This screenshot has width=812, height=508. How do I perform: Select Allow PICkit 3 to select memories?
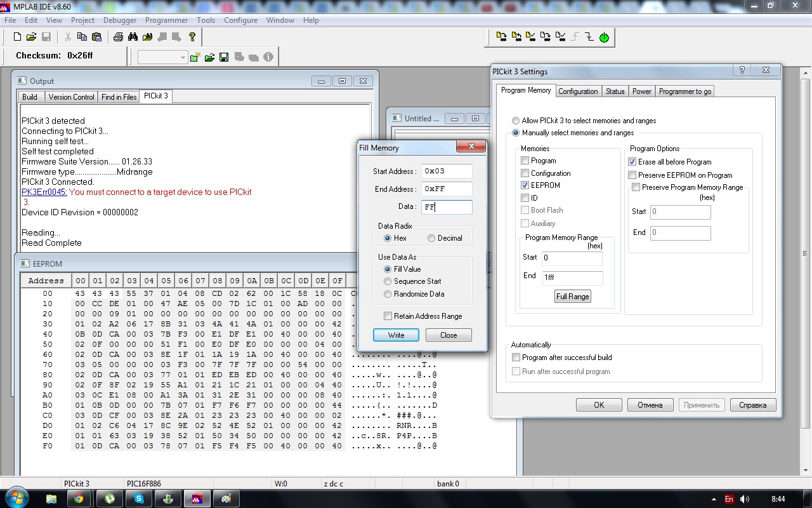[x=516, y=121]
